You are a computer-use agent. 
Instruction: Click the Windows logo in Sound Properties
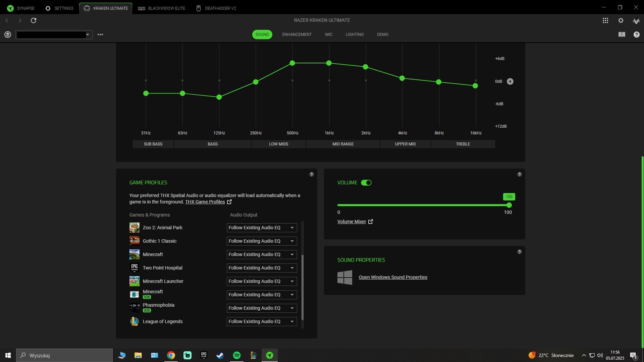point(345,278)
